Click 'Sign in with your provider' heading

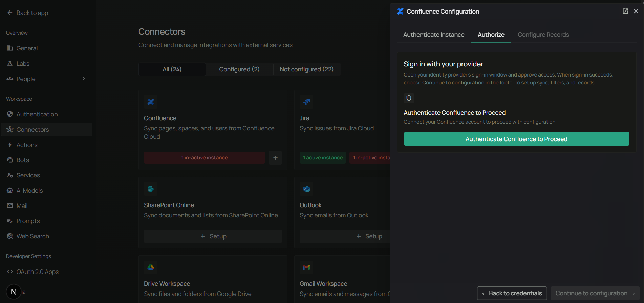443,64
